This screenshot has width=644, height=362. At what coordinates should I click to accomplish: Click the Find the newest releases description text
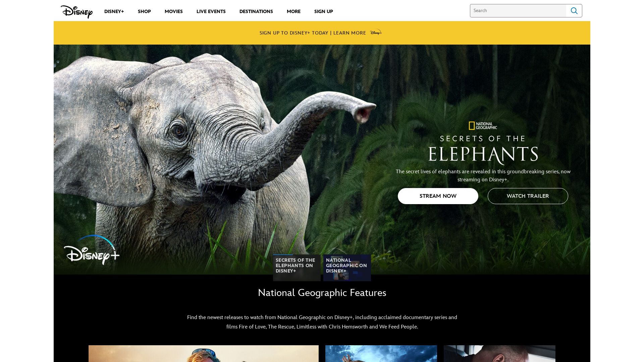[322, 322]
